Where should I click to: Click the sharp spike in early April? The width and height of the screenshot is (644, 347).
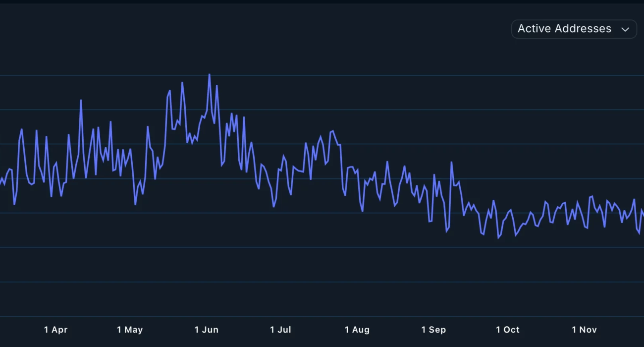click(x=81, y=101)
